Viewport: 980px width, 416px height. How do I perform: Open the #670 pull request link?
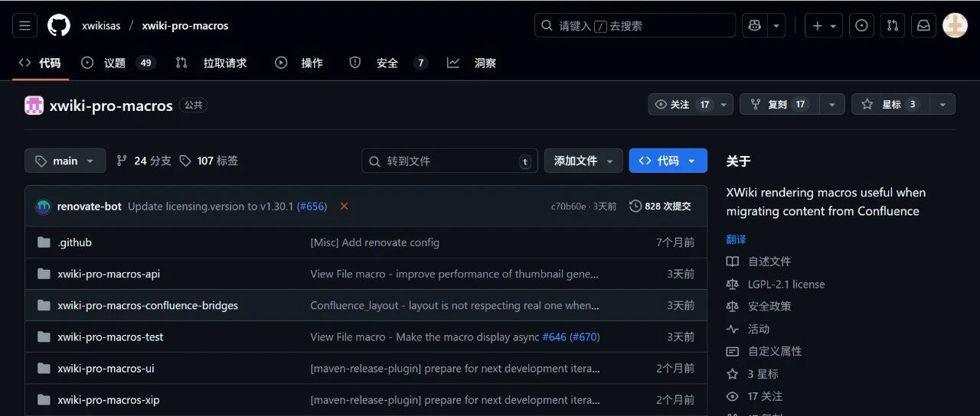[585, 336]
